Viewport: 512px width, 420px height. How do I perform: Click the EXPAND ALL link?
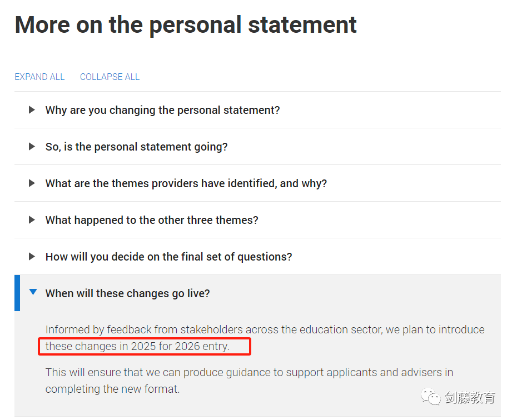click(x=39, y=77)
